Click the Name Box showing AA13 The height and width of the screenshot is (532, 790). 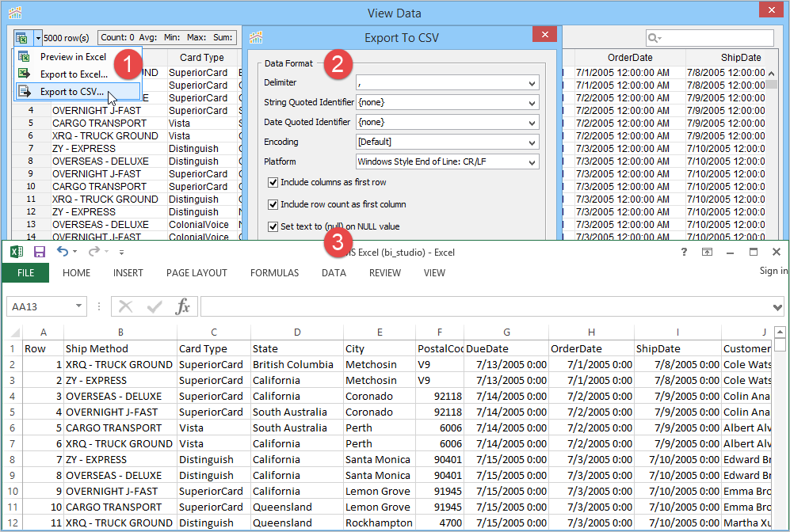click(x=41, y=306)
